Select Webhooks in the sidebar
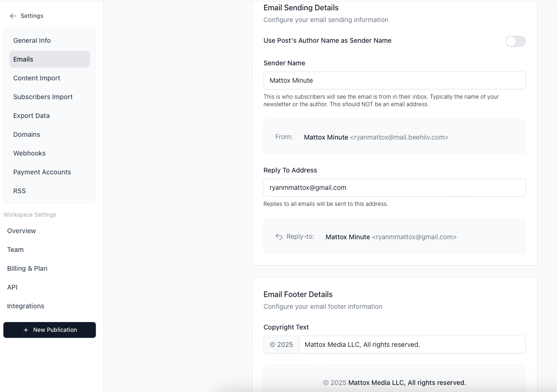This screenshot has width=557, height=392. pos(29,153)
